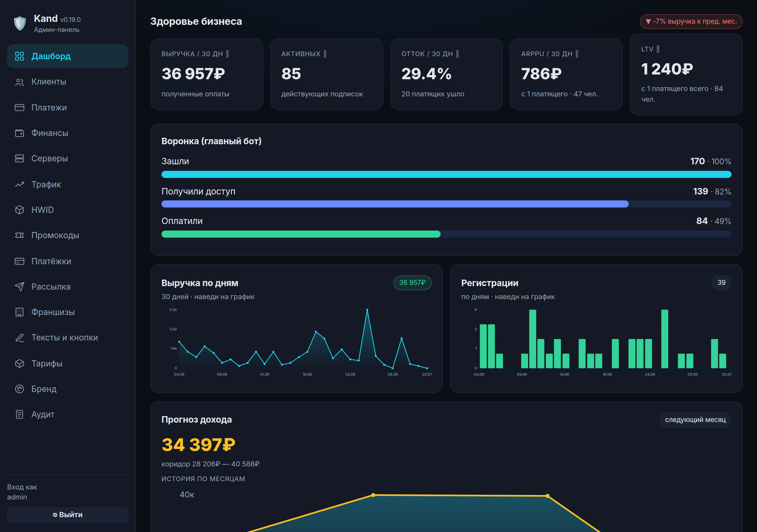Screen dimensions: 757x532
Task: Click the info marker next to LTV
Action: click(658, 49)
